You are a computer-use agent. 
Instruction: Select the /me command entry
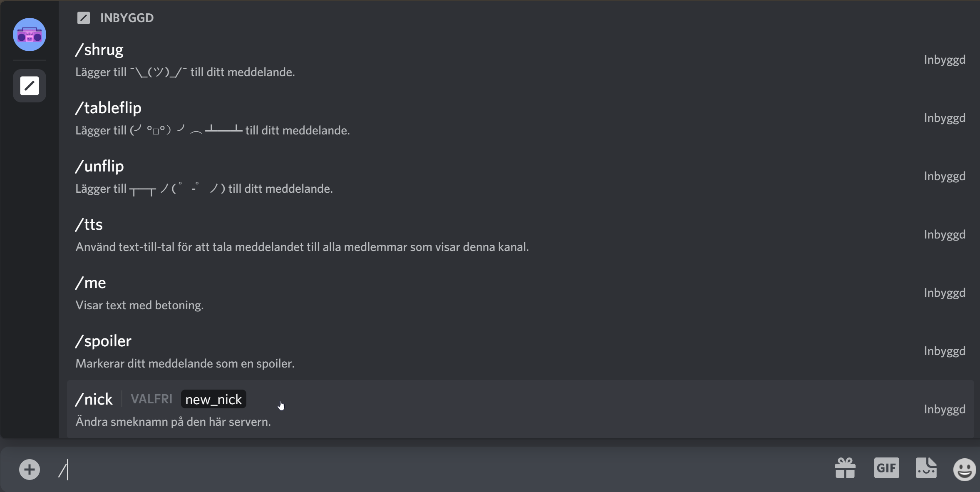(91, 283)
